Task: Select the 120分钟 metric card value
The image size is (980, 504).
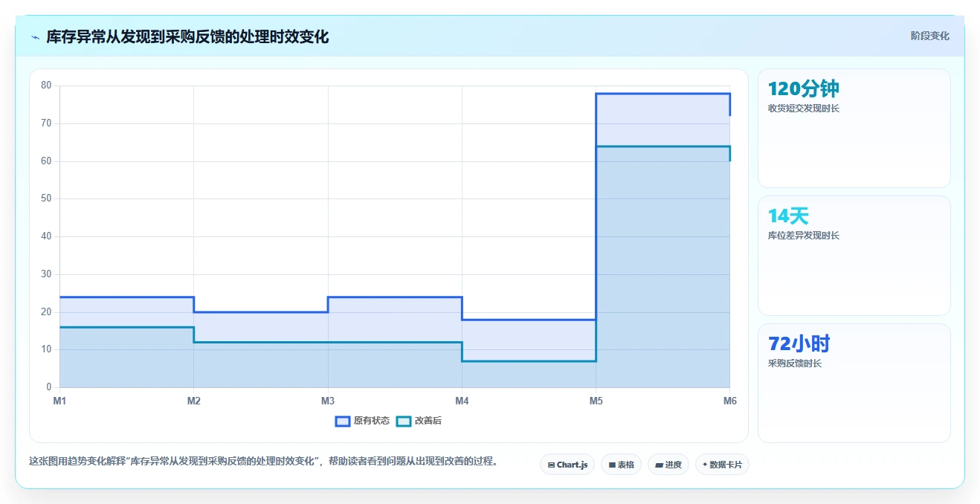Action: coord(803,89)
